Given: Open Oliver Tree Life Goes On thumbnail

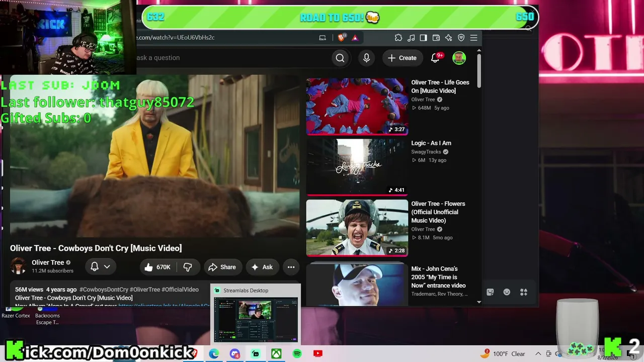Looking at the screenshot, I should click(357, 107).
